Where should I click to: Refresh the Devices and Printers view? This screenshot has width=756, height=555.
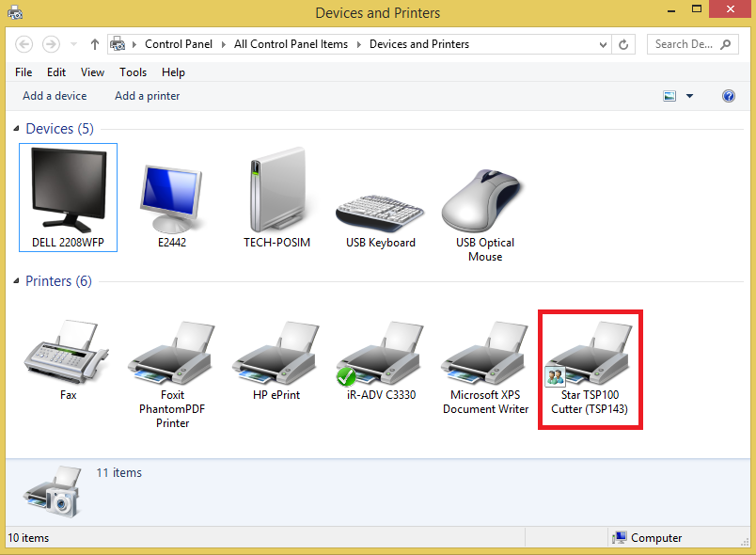(623, 44)
